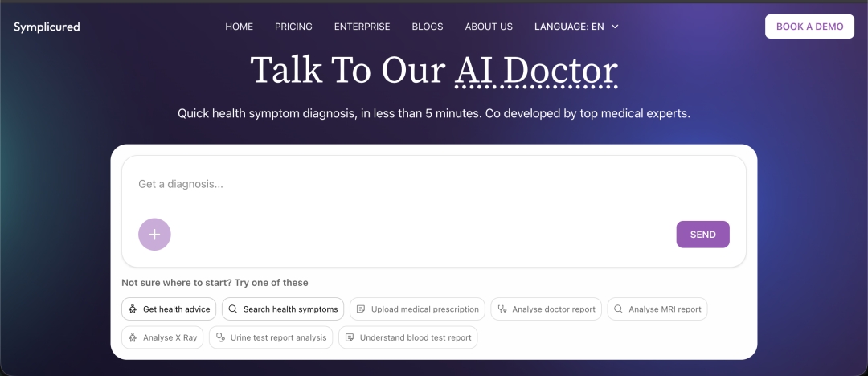
Task: Pick Upload medical prescription suggestion
Action: [x=417, y=309]
